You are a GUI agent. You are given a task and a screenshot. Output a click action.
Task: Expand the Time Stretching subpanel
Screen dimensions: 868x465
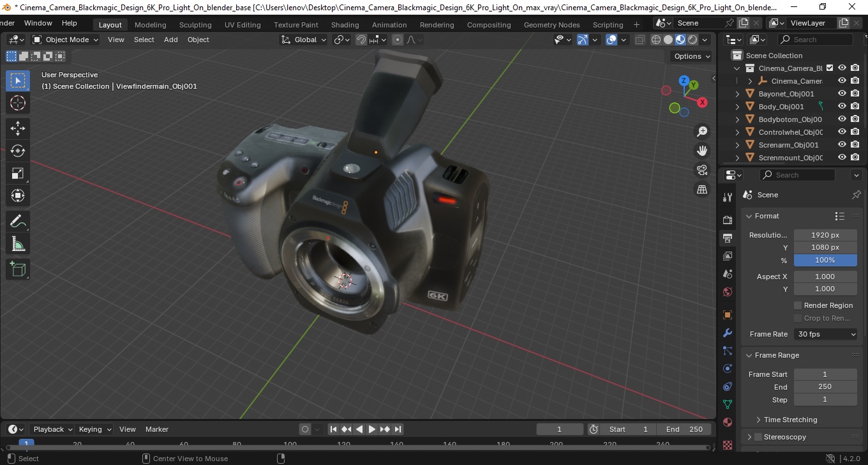(758, 420)
